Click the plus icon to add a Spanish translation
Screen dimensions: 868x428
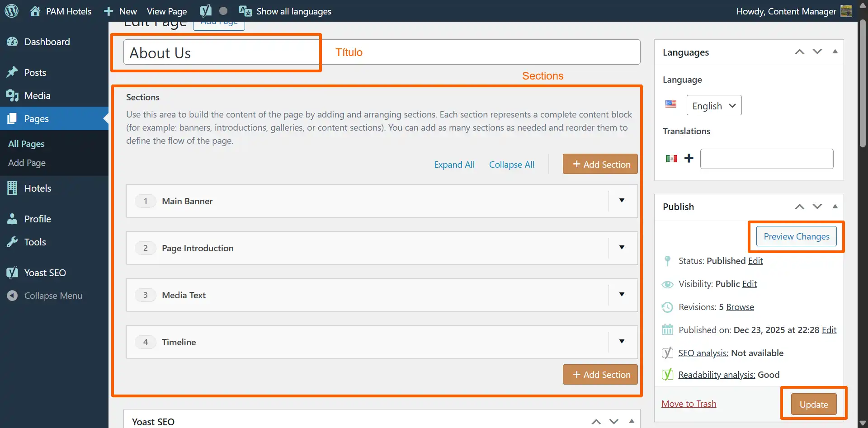pos(689,159)
